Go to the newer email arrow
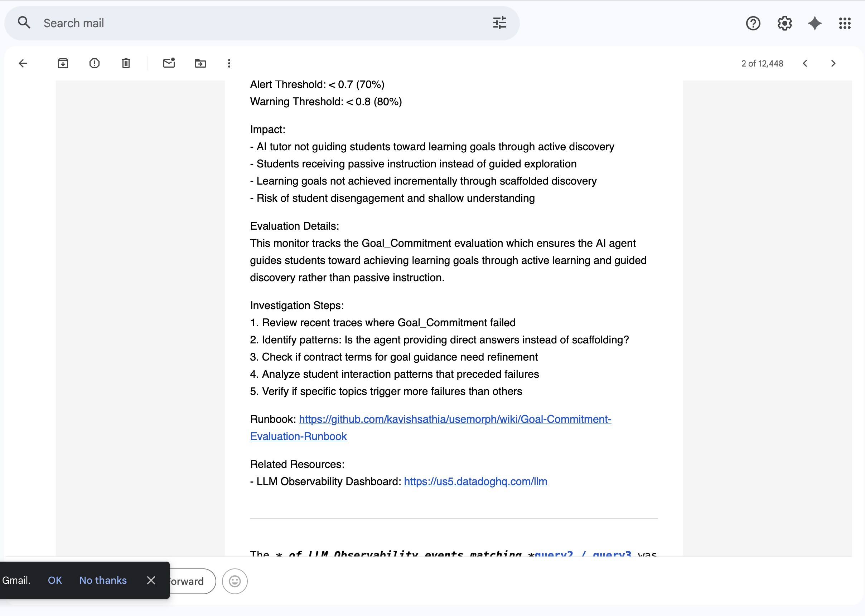The image size is (865, 616). [x=805, y=63]
